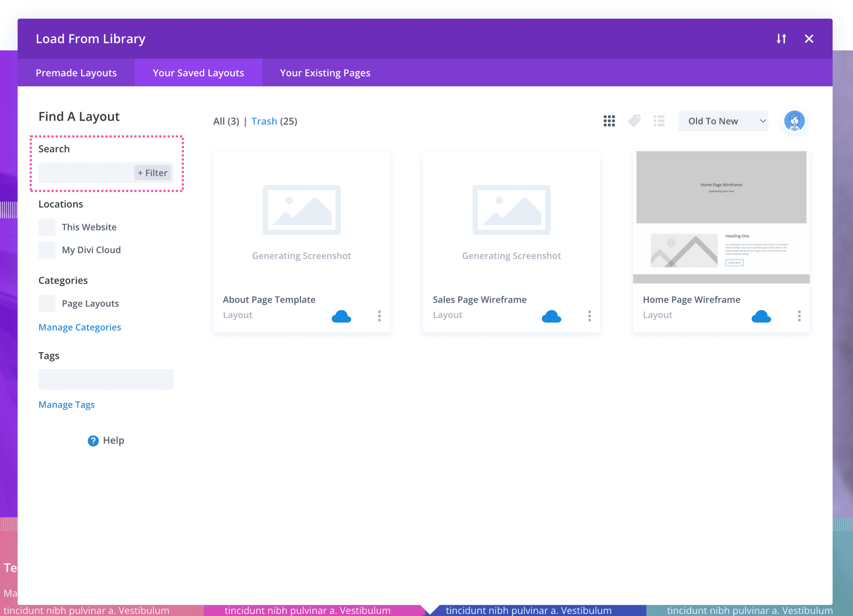Open the user account avatar
853x616 pixels.
pyautogui.click(x=794, y=121)
